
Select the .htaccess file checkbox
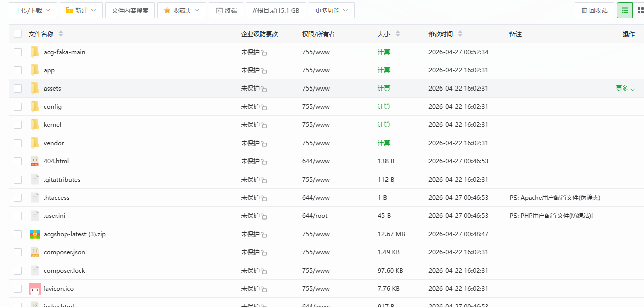pyautogui.click(x=18, y=198)
